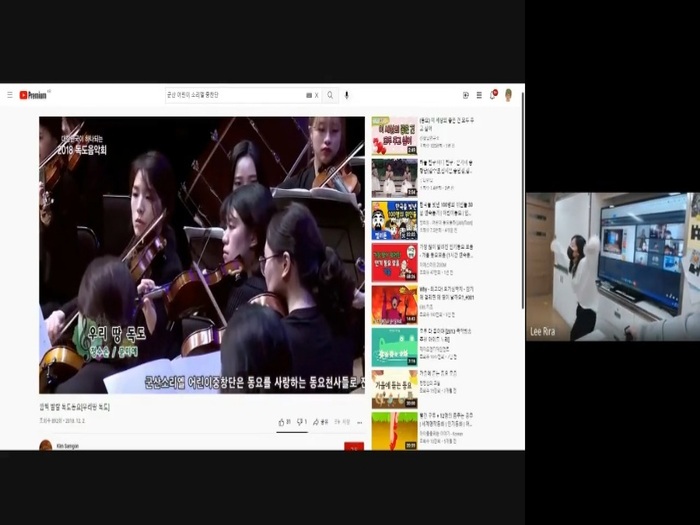700x525 pixels.
Task: Open suggested video with teal green thumbnail
Action: tap(395, 347)
